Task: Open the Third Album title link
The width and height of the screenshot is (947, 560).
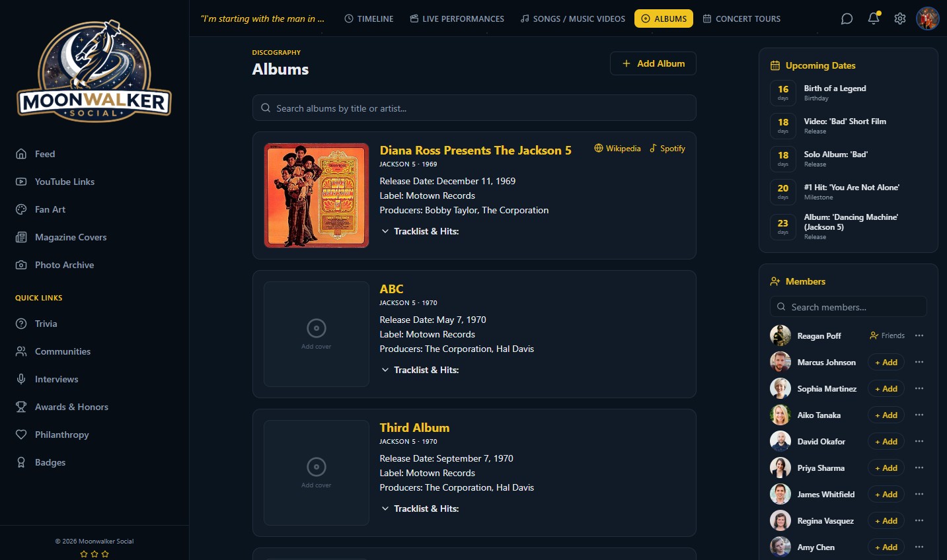Action: coord(414,427)
